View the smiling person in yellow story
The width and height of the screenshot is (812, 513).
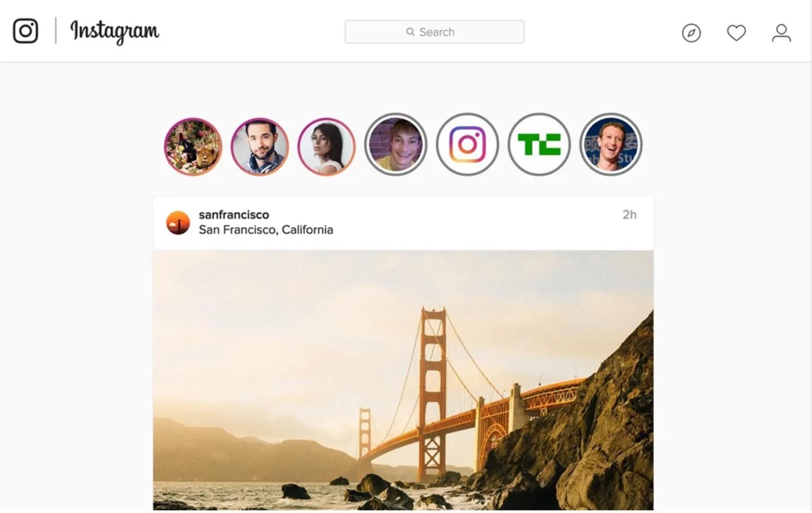[396, 144]
